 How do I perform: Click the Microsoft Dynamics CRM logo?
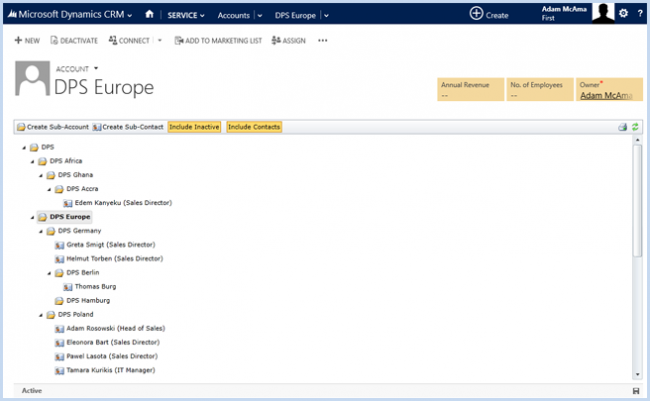coord(12,15)
